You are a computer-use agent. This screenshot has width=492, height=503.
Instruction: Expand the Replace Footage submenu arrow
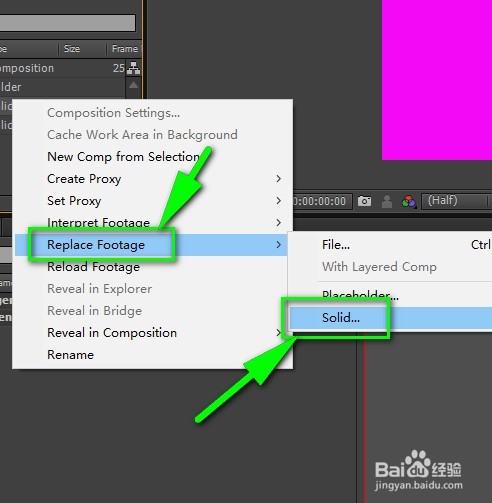(279, 245)
